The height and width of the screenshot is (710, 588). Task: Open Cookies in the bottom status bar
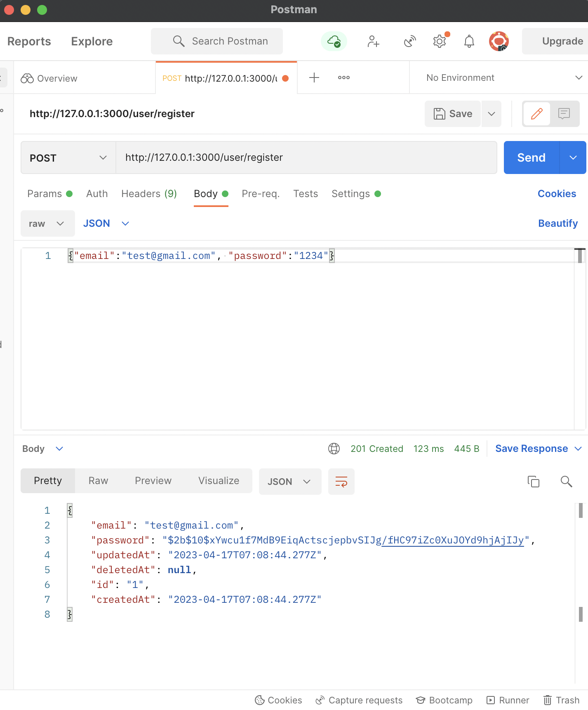(x=278, y=700)
